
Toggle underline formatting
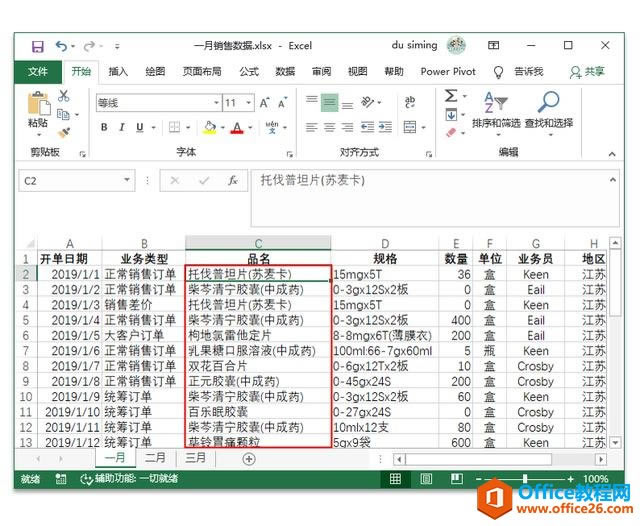click(x=140, y=127)
